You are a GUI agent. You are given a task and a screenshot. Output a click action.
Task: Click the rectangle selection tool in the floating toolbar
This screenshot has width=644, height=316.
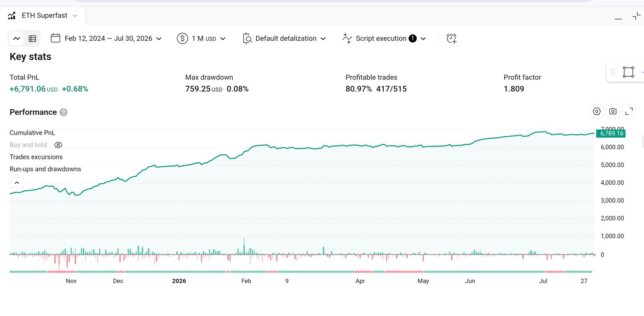[628, 72]
